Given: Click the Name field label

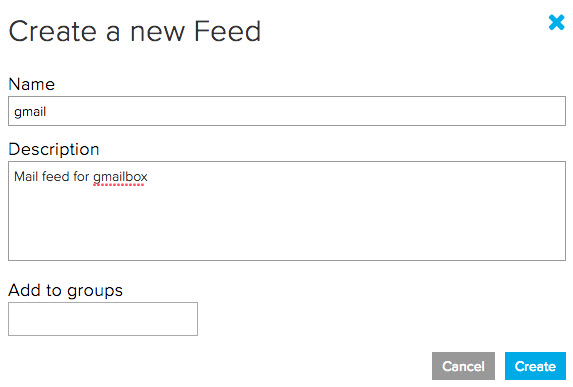Looking at the screenshot, I should [32, 84].
